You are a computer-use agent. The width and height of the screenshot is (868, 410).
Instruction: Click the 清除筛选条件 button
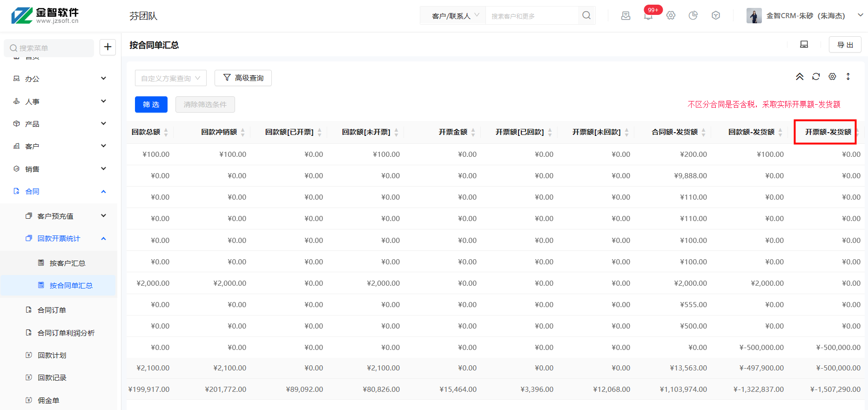click(205, 105)
